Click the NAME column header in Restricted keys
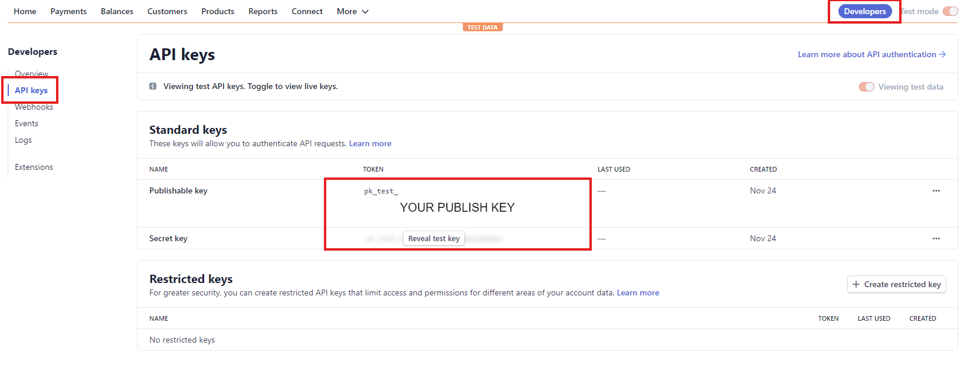 point(159,318)
